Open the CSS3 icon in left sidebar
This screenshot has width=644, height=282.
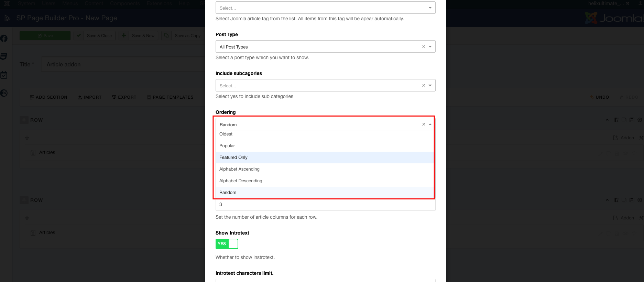point(4,56)
